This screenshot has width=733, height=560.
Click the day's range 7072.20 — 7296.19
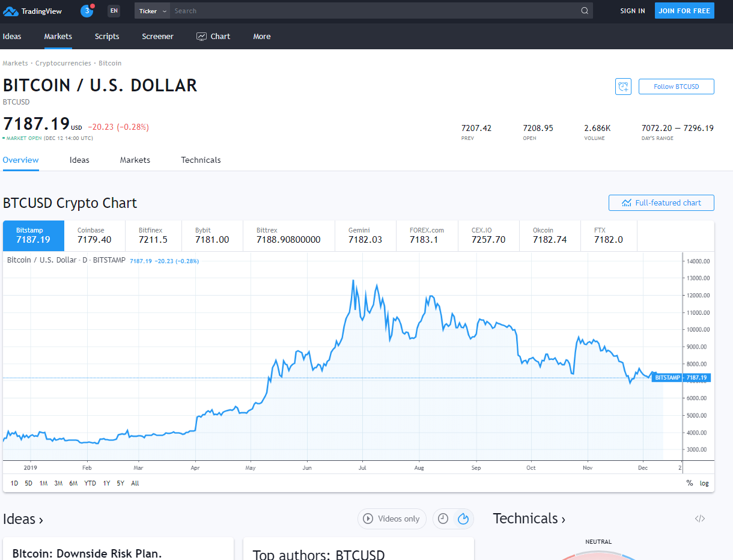(x=678, y=128)
